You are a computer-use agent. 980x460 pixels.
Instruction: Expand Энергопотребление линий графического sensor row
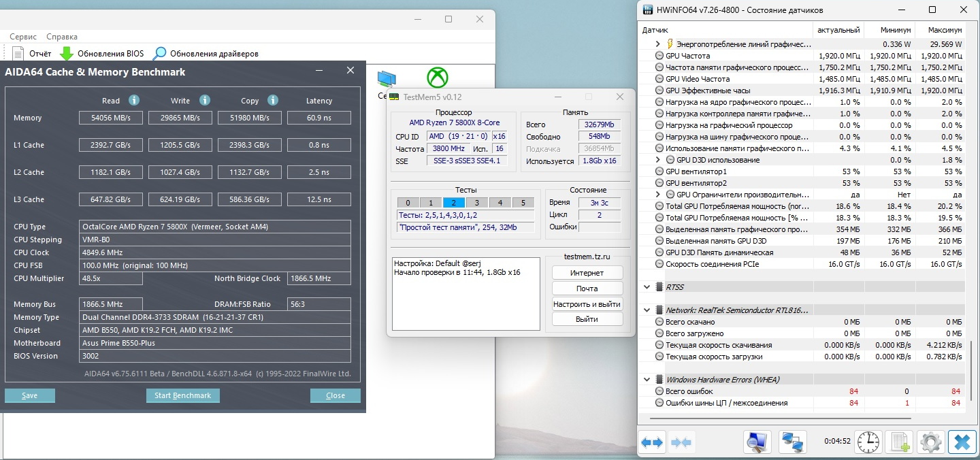click(x=658, y=44)
